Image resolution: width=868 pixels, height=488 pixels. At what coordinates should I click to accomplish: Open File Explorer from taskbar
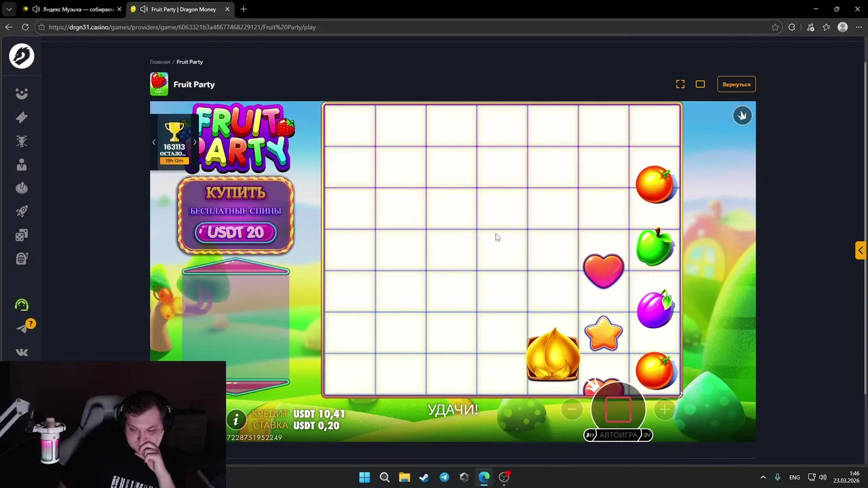coord(404,477)
